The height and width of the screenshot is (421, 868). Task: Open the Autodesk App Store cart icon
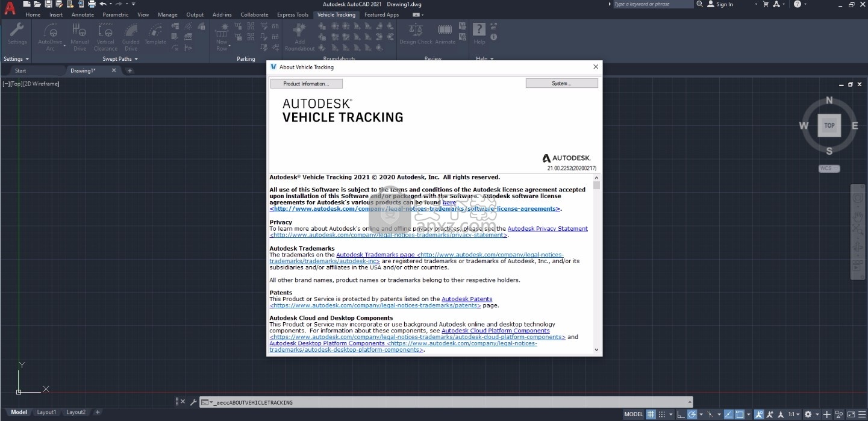pos(766,4)
